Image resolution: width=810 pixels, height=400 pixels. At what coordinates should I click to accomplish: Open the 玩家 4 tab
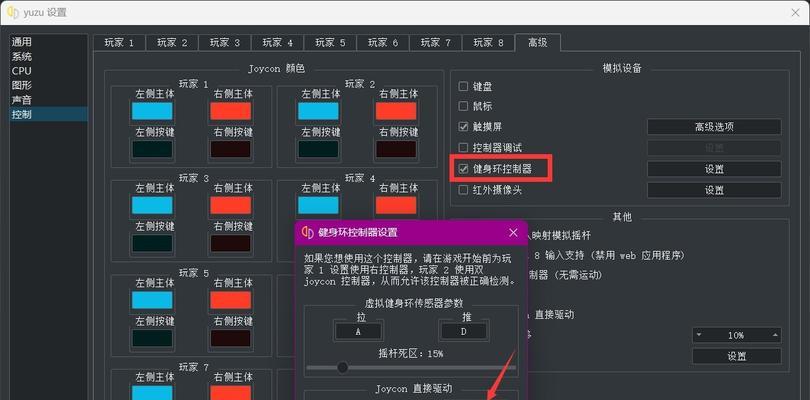click(x=277, y=43)
